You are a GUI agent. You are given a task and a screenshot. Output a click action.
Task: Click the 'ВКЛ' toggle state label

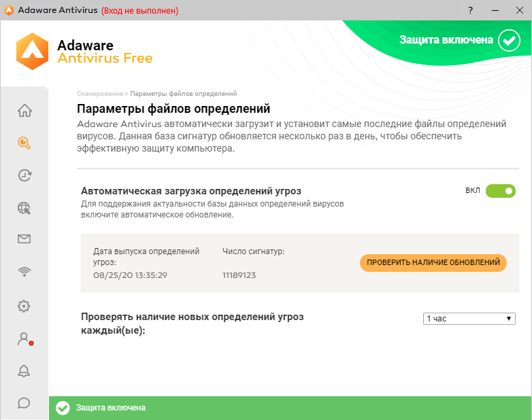[x=473, y=190]
